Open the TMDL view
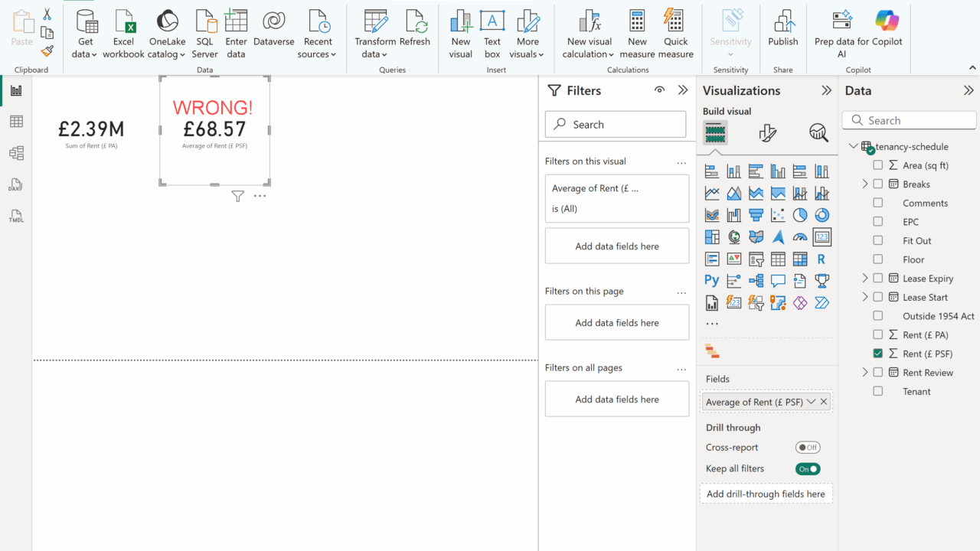This screenshot has width=980, height=551. (x=16, y=217)
